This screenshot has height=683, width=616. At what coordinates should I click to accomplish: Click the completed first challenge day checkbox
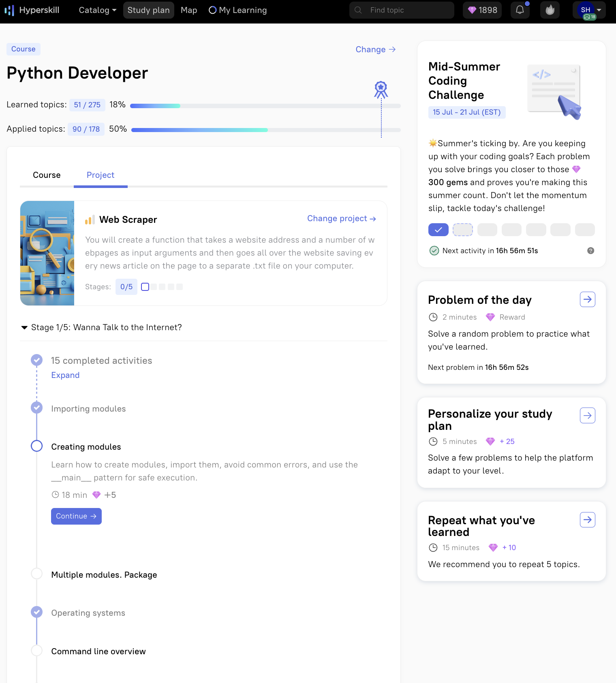click(x=438, y=230)
